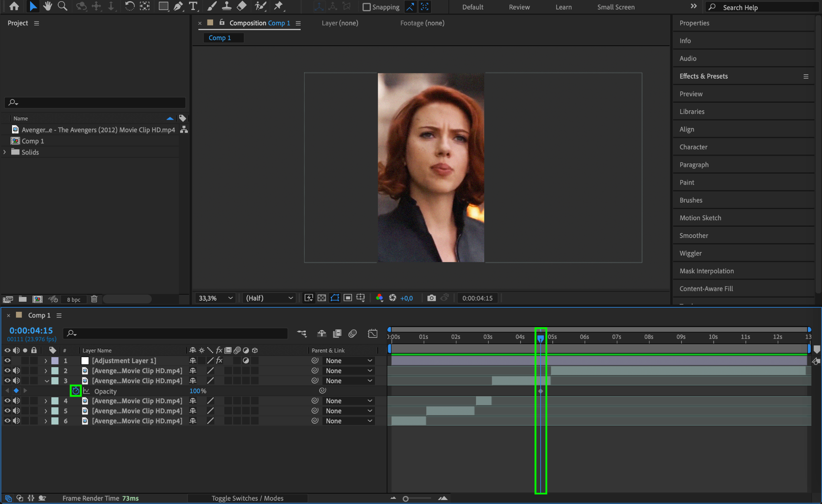Open layer 2 parent None dropdown

tap(348, 371)
